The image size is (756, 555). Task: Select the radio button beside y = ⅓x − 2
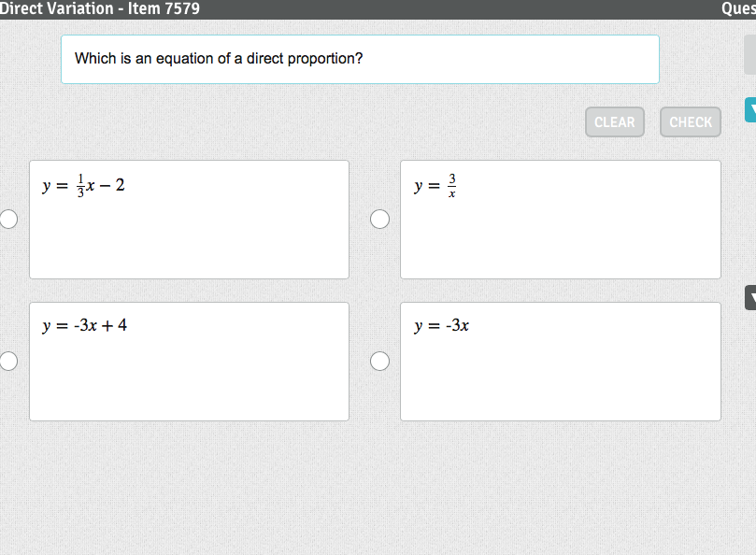pos(8,219)
